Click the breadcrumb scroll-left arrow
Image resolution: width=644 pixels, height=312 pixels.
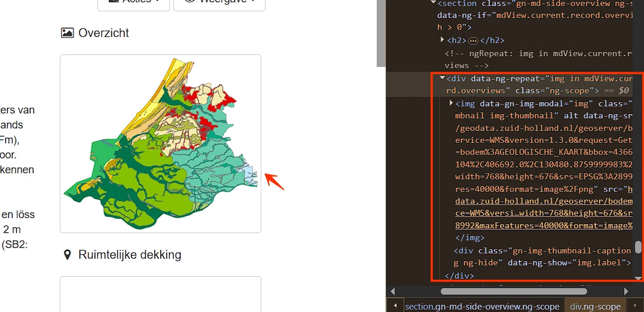point(395,306)
